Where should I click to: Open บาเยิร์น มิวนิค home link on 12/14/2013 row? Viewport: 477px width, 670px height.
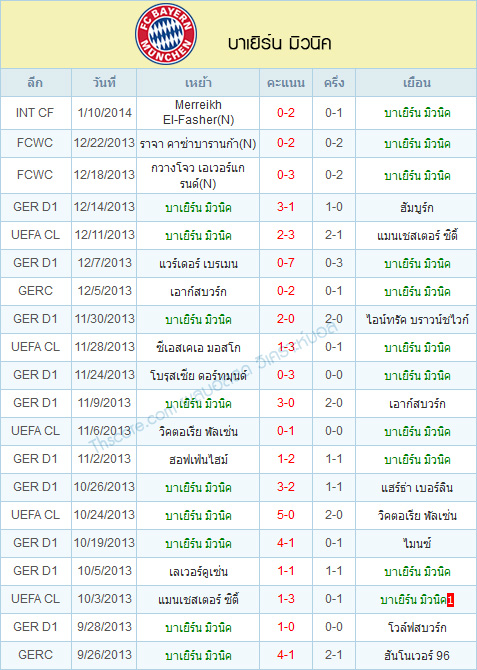click(198, 208)
